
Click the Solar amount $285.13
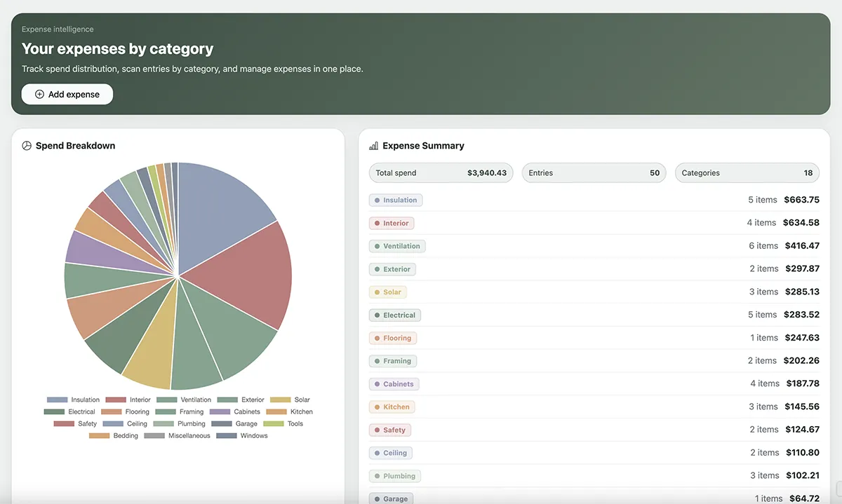point(801,292)
